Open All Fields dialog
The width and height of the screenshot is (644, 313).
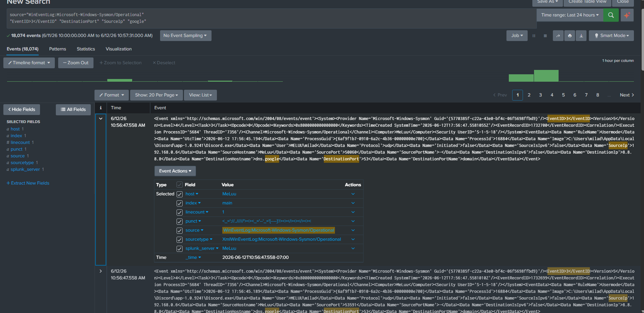click(x=73, y=110)
